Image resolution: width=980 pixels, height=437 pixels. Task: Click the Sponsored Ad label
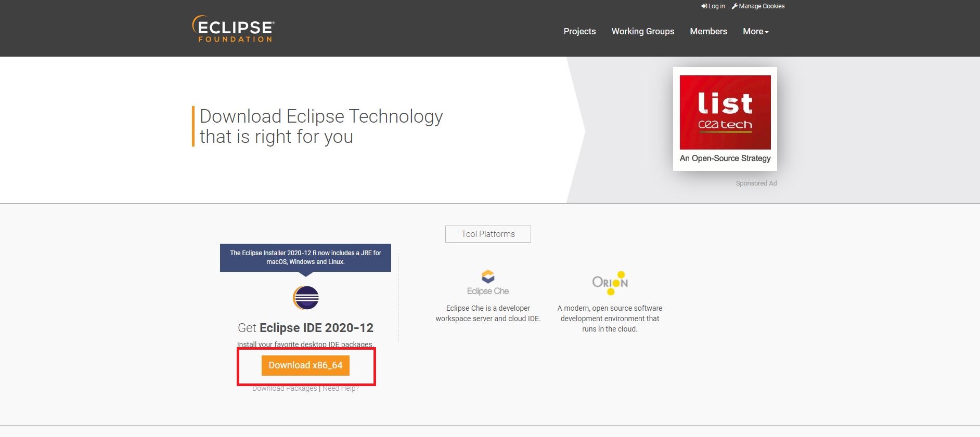point(756,183)
